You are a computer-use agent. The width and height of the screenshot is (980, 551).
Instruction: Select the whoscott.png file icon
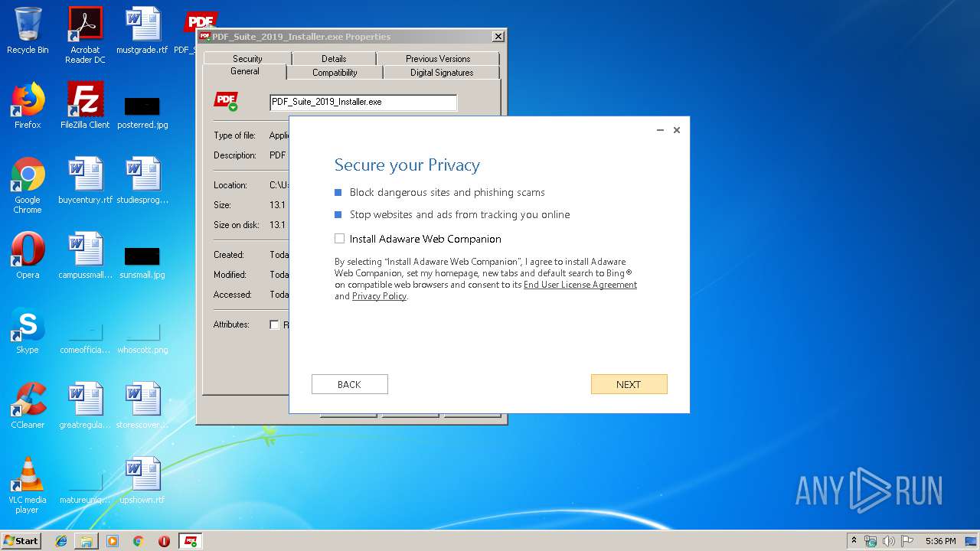pyautogui.click(x=142, y=337)
